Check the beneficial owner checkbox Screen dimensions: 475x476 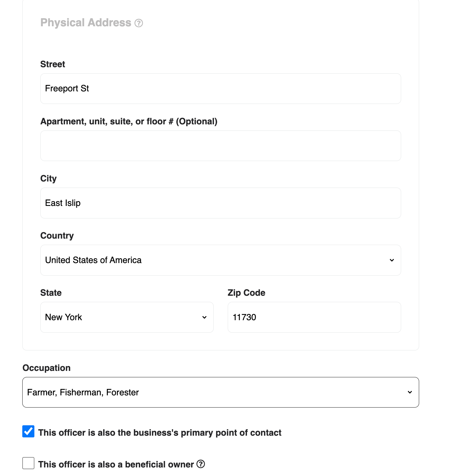[x=28, y=463]
